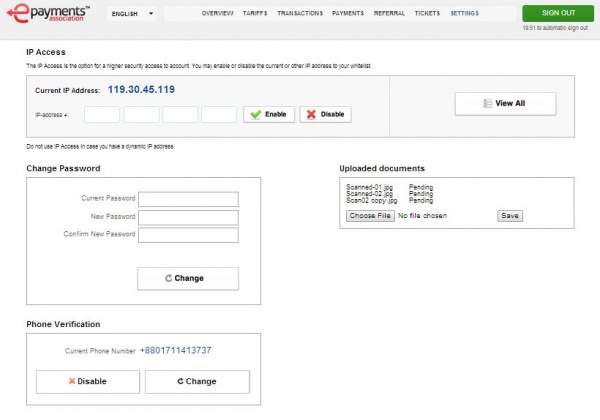Image resolution: width=600 pixels, height=420 pixels.
Task: Click the first IP-address octet field
Action: (101, 115)
